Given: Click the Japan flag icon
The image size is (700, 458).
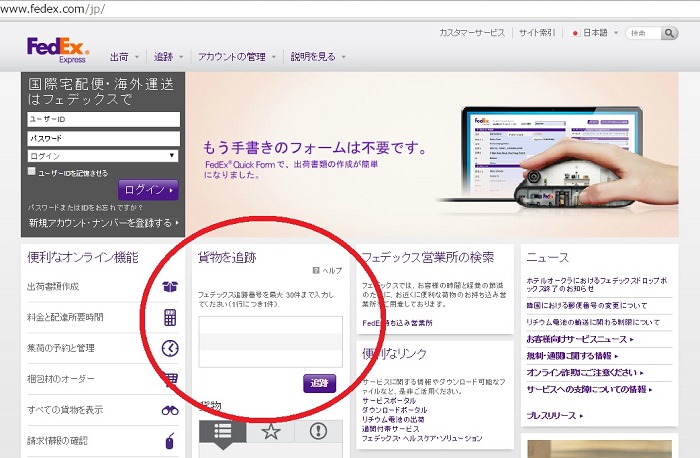Looking at the screenshot, I should click(x=575, y=33).
